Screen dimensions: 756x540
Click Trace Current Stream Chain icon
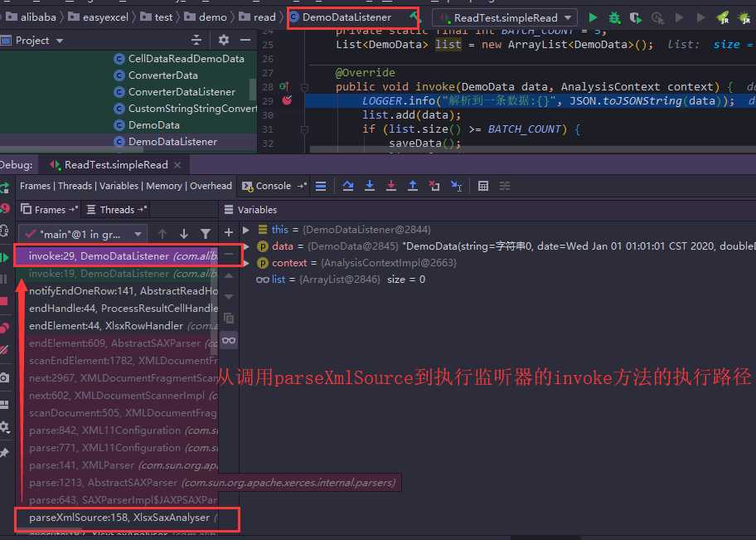click(x=505, y=187)
